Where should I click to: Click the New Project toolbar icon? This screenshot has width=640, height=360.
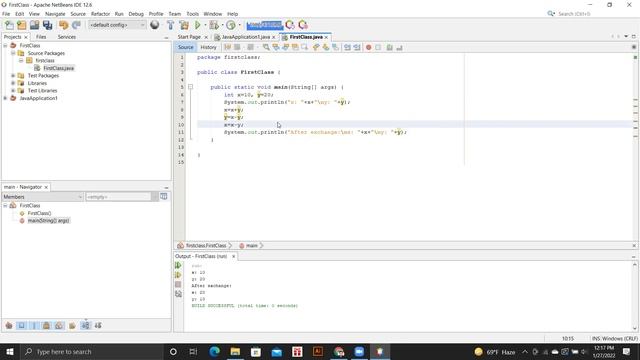[22, 25]
